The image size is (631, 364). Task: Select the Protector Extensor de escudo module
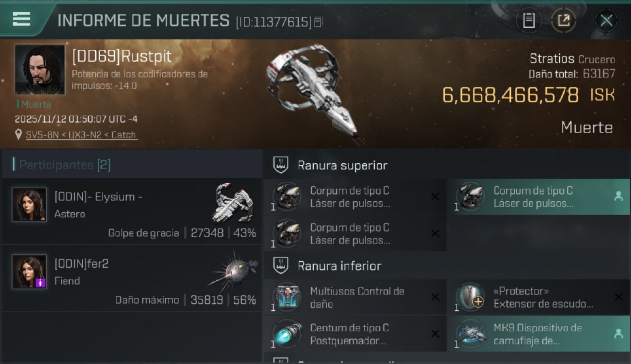coord(538,298)
